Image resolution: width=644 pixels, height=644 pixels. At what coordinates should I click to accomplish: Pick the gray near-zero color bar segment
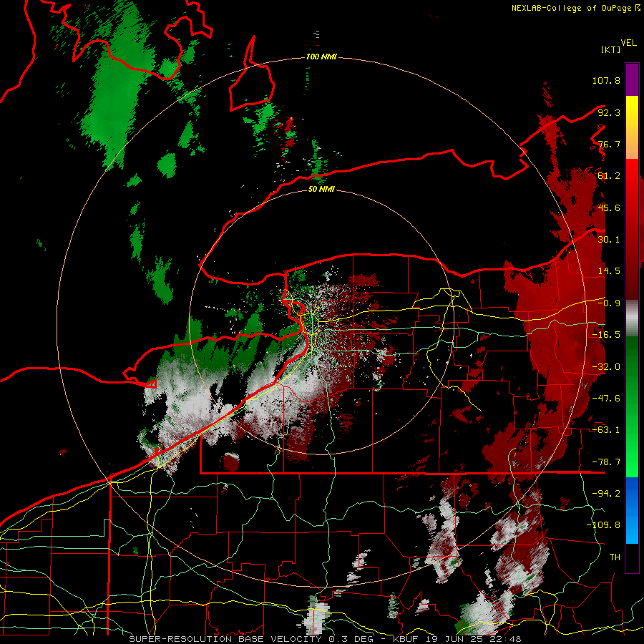coord(632,317)
